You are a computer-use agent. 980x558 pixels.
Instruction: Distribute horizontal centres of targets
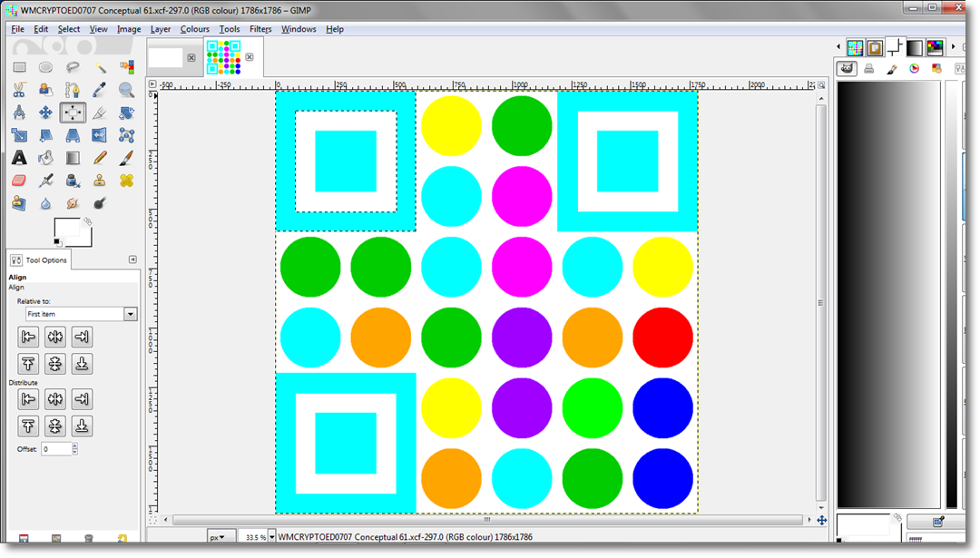[x=55, y=399]
